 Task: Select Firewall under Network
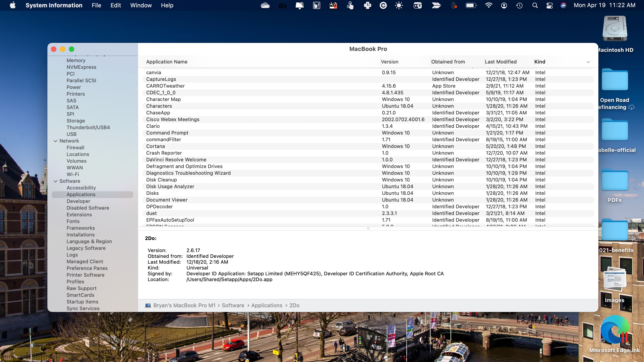pos(75,148)
